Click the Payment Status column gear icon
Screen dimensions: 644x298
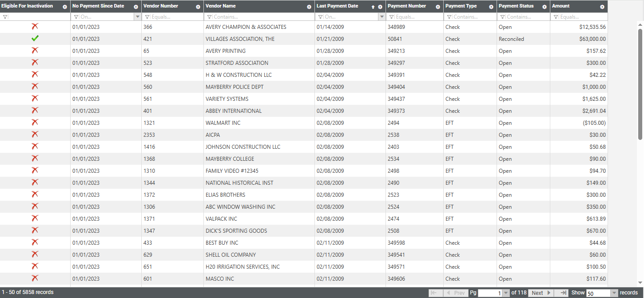point(545,7)
